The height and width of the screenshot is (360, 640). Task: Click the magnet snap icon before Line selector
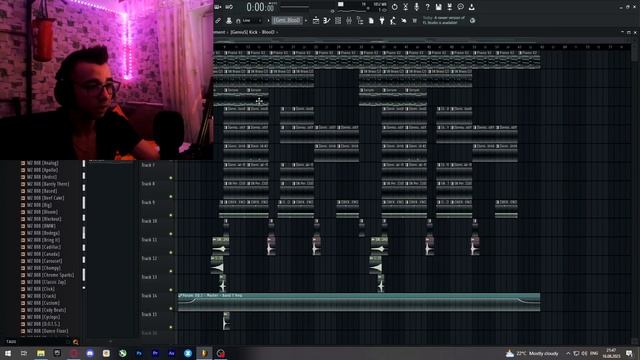[x=238, y=20]
